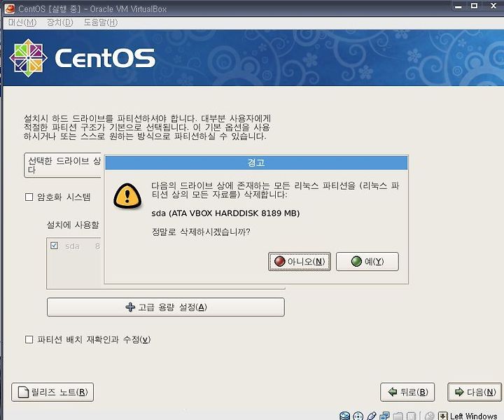Screen dimensions: 504x420
Task: Maximize the VirtualBox window
Action: (474, 6)
